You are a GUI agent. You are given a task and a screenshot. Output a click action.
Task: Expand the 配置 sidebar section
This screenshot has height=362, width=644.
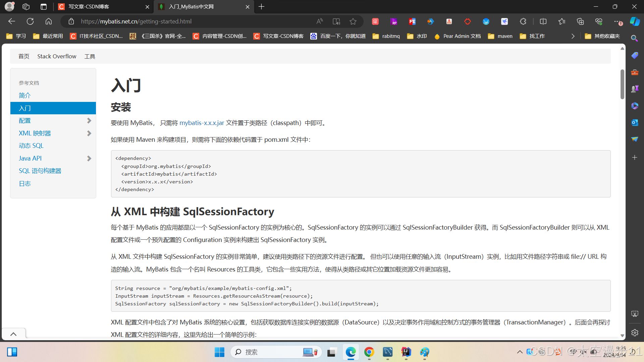tap(89, 120)
